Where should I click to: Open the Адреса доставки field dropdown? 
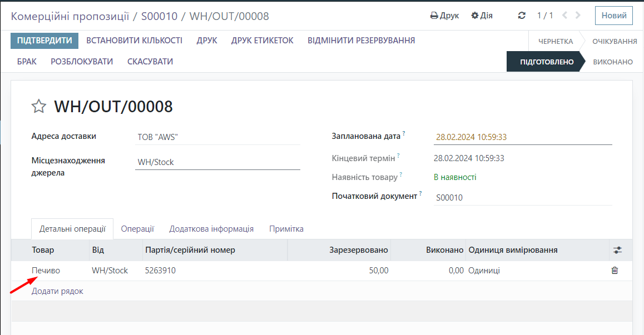click(217, 137)
